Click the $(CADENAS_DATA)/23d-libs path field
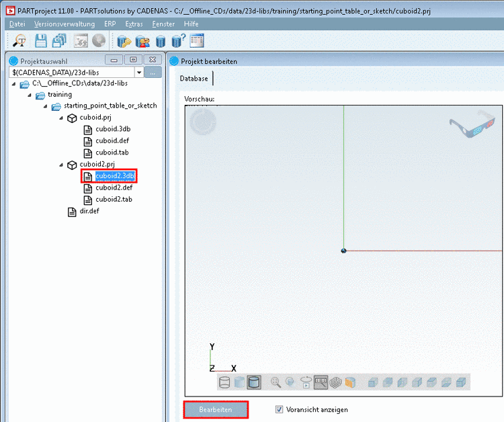This screenshot has height=422, width=504. (x=72, y=73)
